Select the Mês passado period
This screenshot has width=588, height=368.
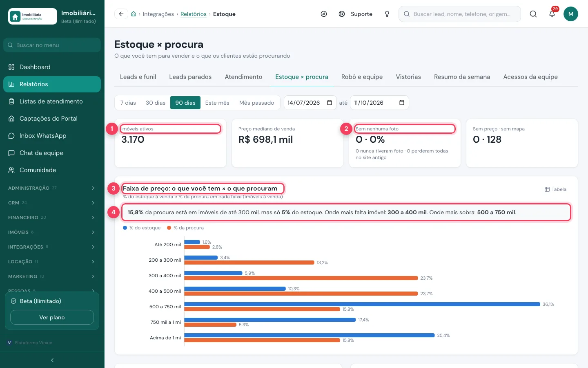256,103
